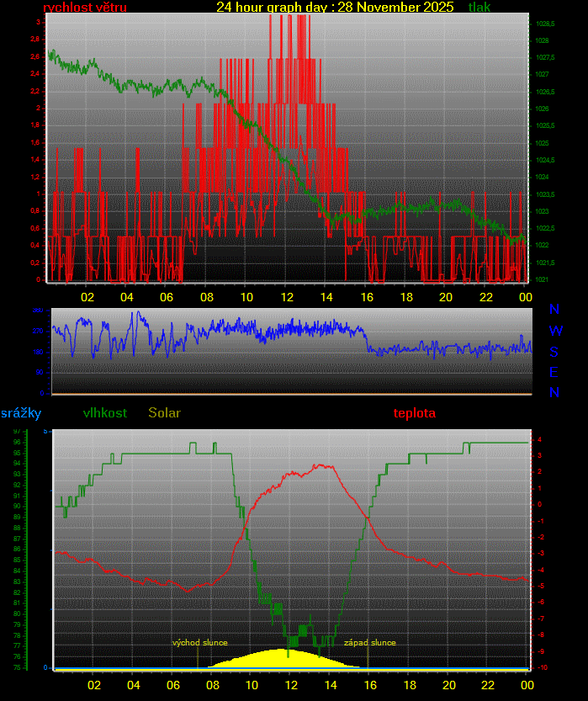Click the blue 'srážky' legend label
This screenshot has width=588, height=701.
[x=21, y=413]
